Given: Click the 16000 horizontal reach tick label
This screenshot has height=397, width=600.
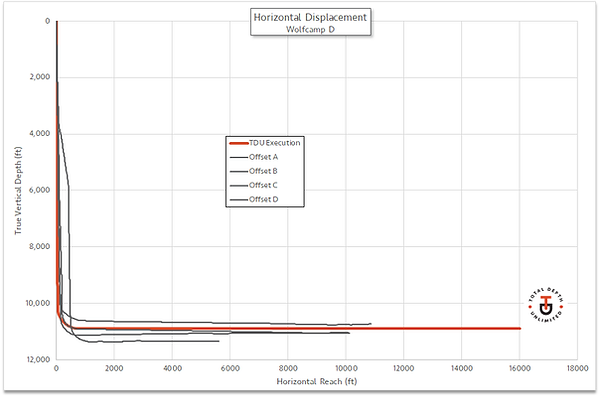Looking at the screenshot, I should pos(520,368).
